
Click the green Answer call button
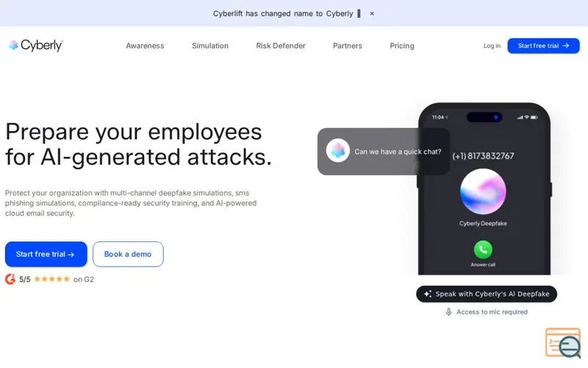pos(483,250)
